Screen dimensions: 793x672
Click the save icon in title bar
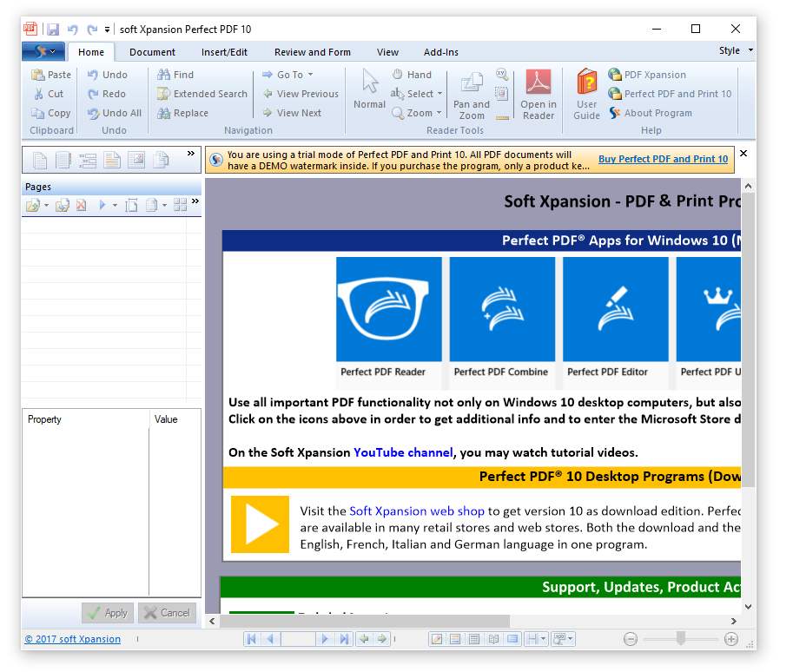point(53,30)
